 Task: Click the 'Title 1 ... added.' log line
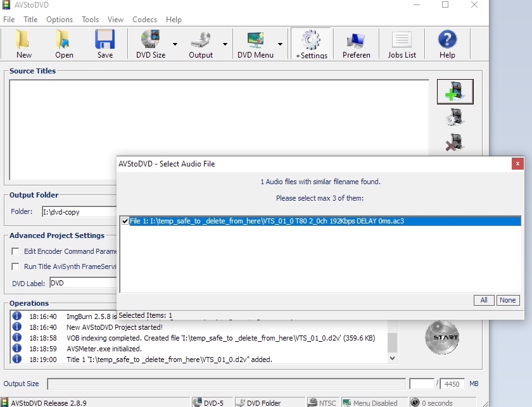click(x=169, y=360)
